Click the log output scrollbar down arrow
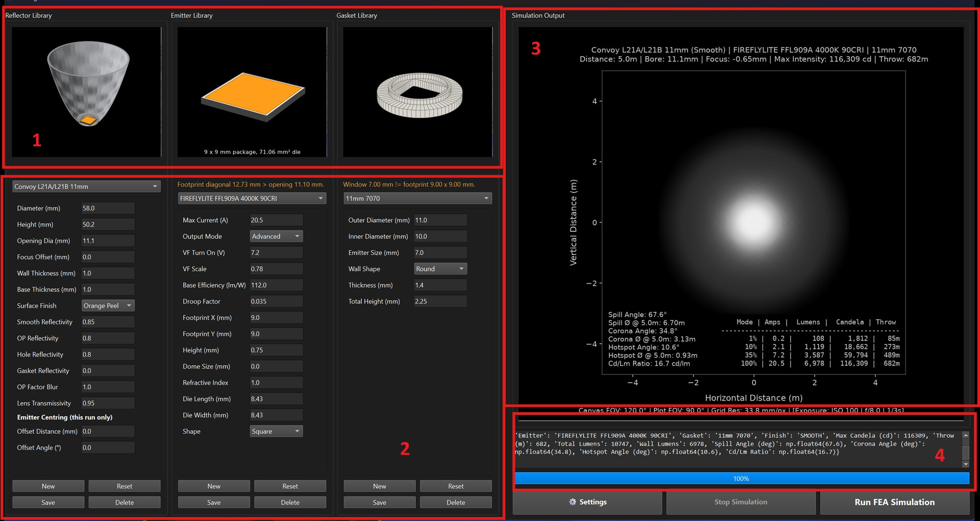This screenshot has width=980, height=521. tap(966, 464)
